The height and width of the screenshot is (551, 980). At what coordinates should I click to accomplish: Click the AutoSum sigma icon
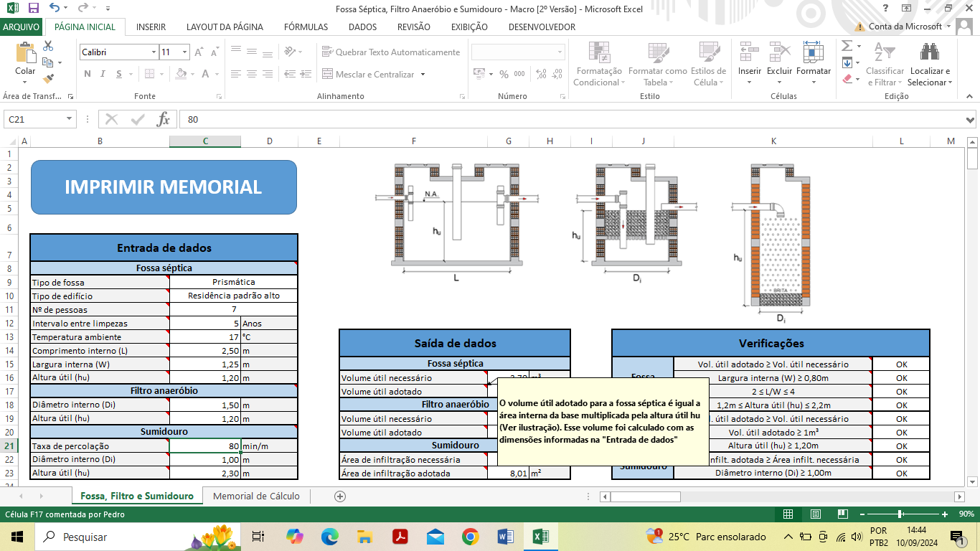(847, 46)
